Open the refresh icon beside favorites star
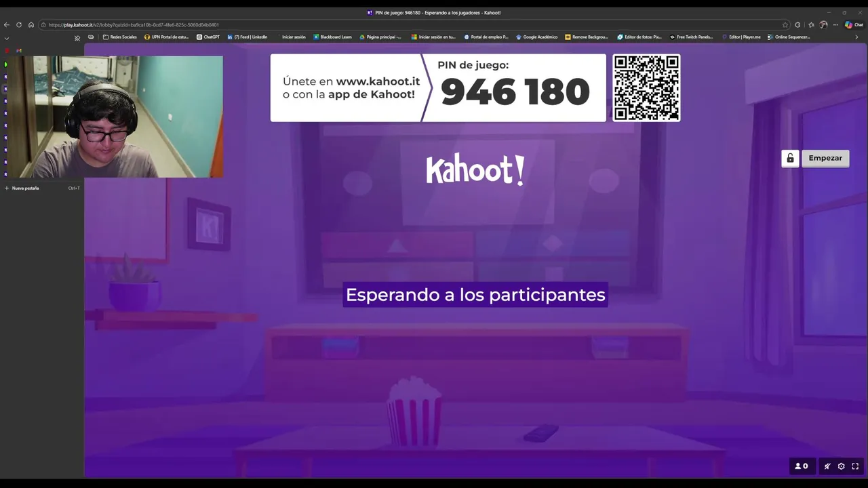Viewport: 868px width, 488px height. pos(797,25)
